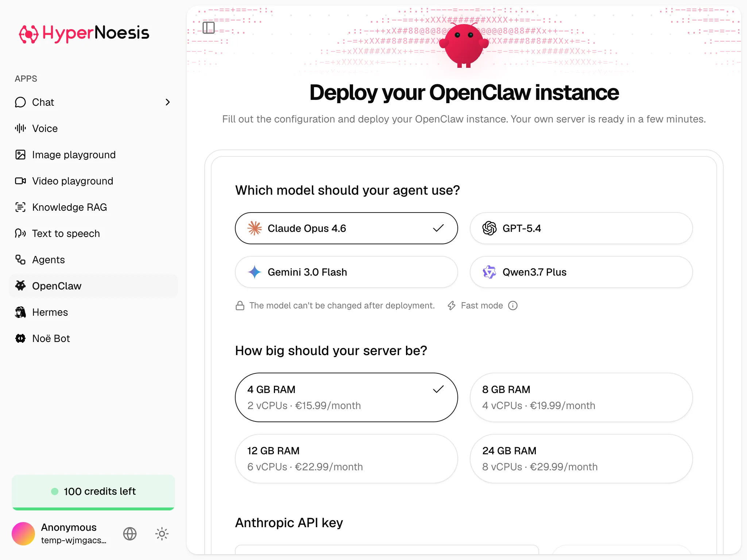Click the Knowledge RAG scan icon
The height and width of the screenshot is (560, 747).
click(20, 207)
